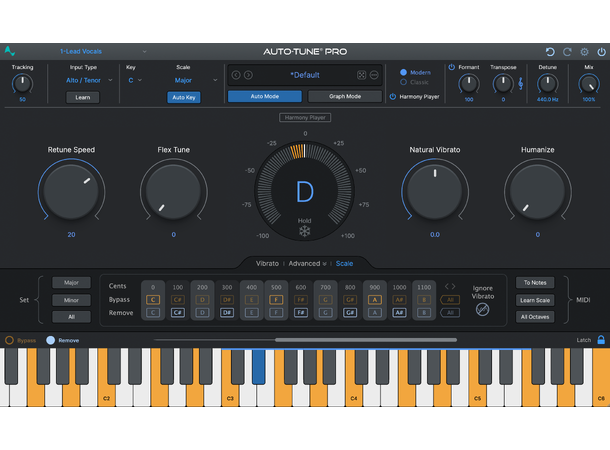Expand the Advanced section chevron

(x=324, y=264)
